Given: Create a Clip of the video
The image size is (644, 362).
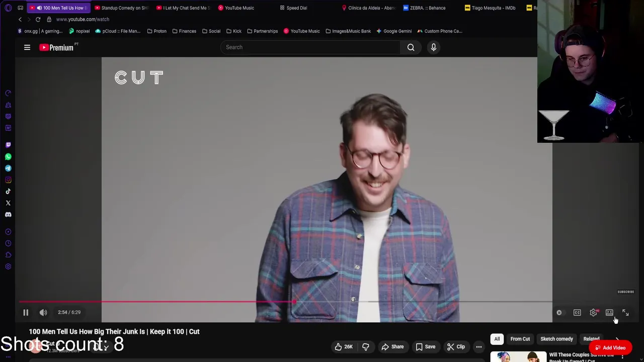Looking at the screenshot, I should click(x=456, y=346).
